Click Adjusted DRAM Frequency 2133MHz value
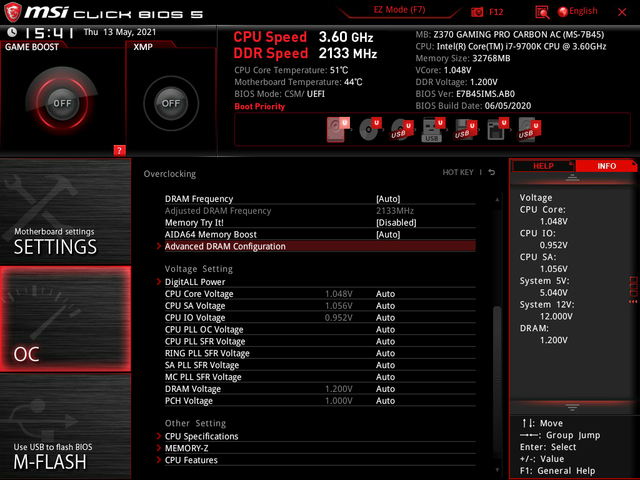 [x=395, y=211]
